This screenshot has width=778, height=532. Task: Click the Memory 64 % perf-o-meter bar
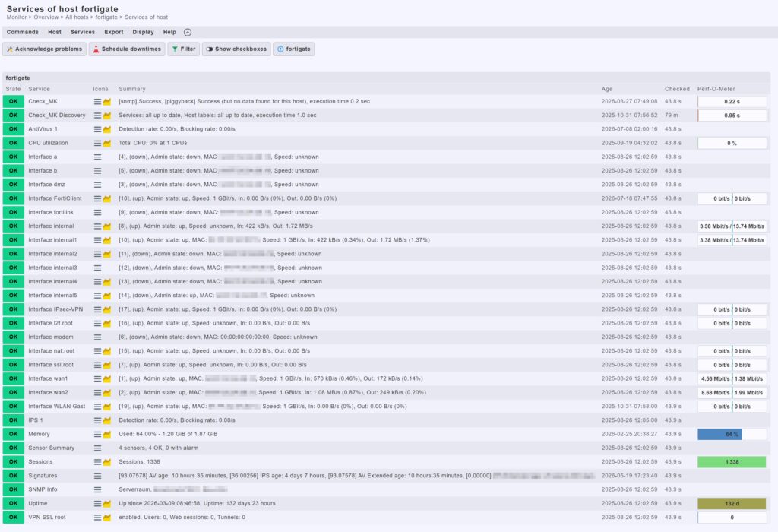click(732, 435)
